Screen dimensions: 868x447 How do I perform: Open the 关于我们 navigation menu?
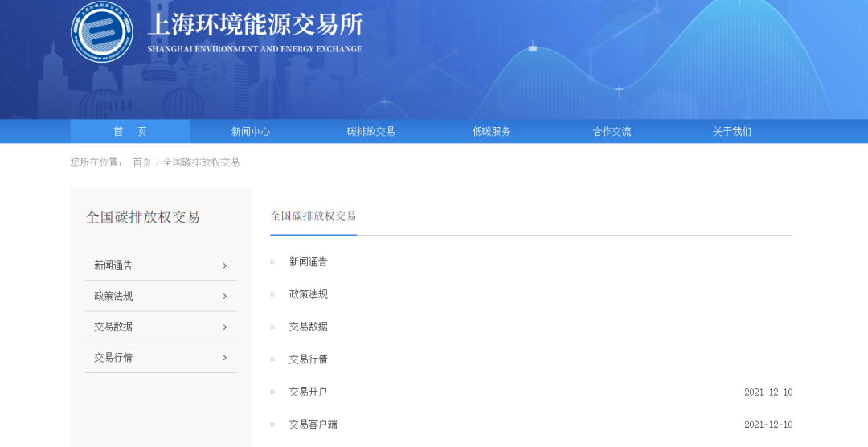(x=732, y=131)
